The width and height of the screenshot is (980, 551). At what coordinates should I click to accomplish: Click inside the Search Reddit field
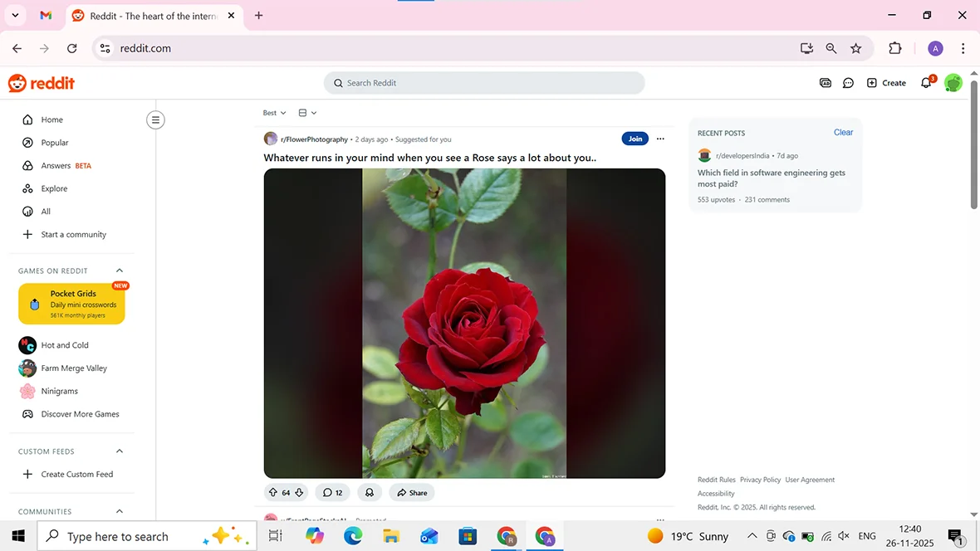484,82
